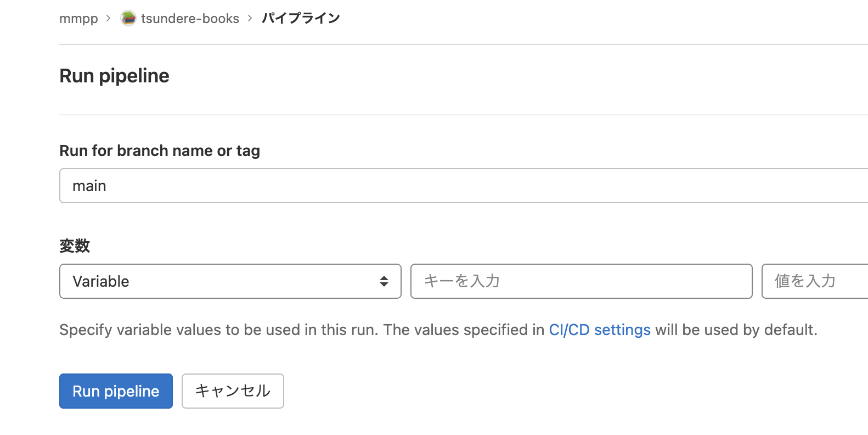Open the CI/CD settings link

(600, 330)
